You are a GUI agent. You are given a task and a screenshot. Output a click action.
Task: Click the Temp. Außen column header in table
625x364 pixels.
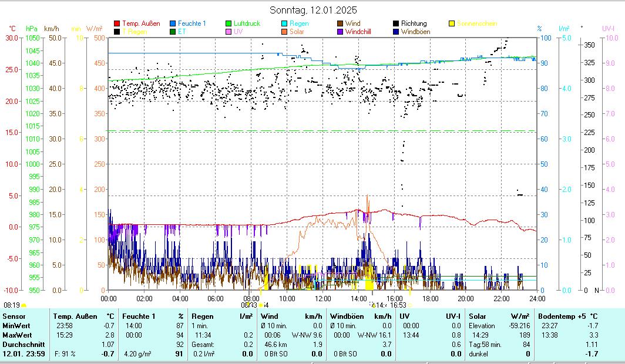pyautogui.click(x=75, y=316)
